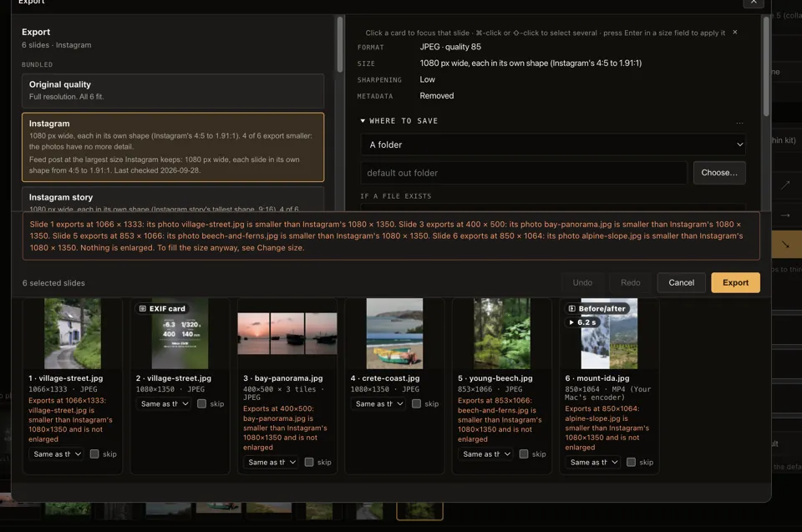The height and width of the screenshot is (532, 802).
Task: Click Cancel in the Export dialog
Action: (x=682, y=282)
